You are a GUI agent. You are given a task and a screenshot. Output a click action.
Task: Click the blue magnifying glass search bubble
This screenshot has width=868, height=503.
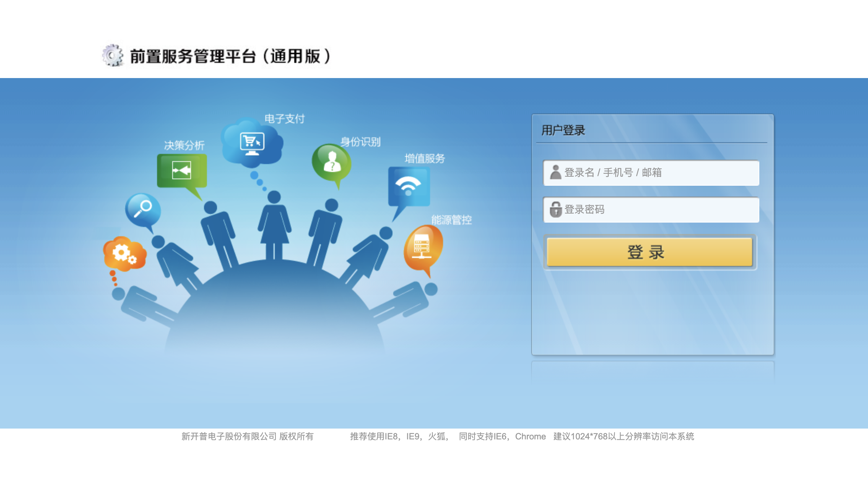(x=143, y=209)
